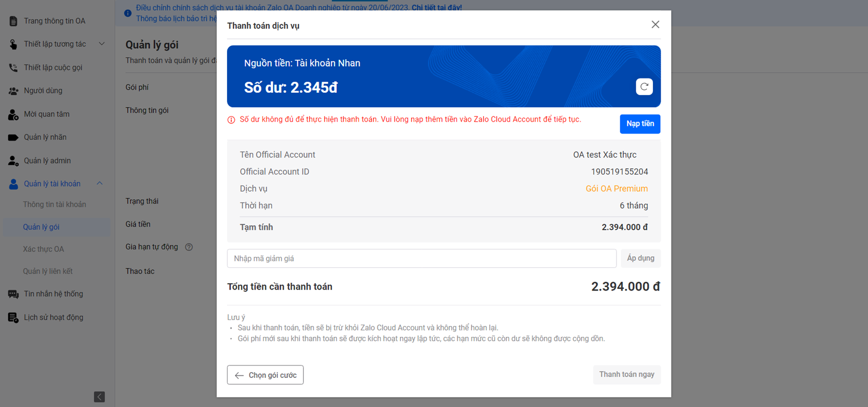Open Trang thông tin OA icon
This screenshot has width=868, height=407.
coord(13,21)
